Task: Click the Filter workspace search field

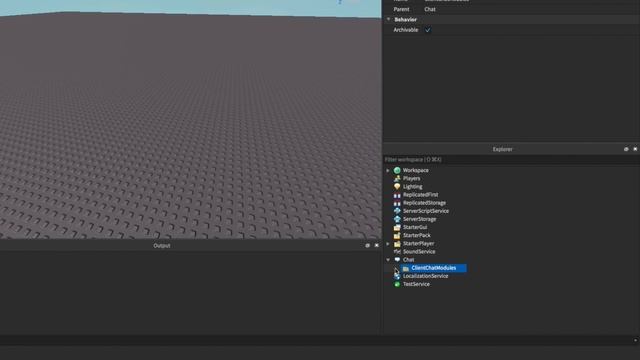Action: 511,160
